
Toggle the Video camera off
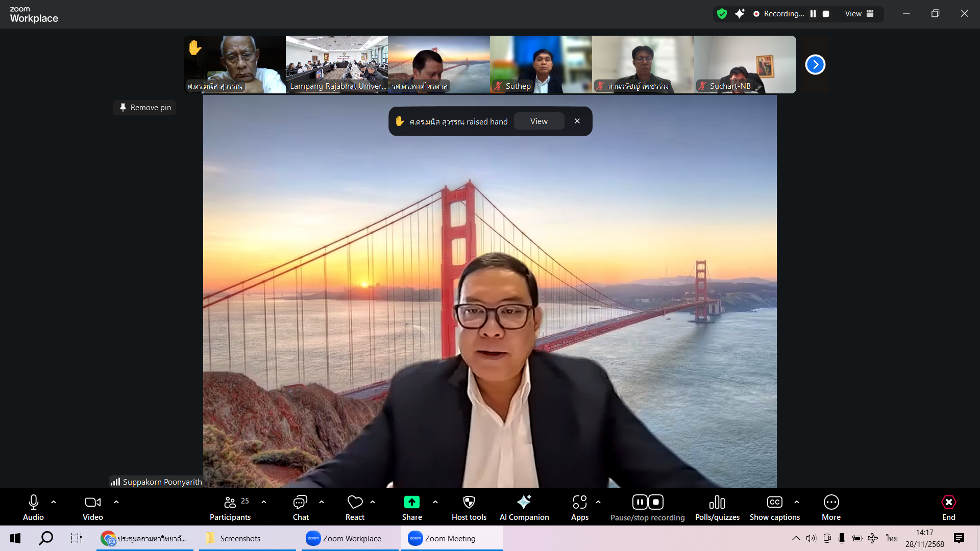[x=92, y=503]
